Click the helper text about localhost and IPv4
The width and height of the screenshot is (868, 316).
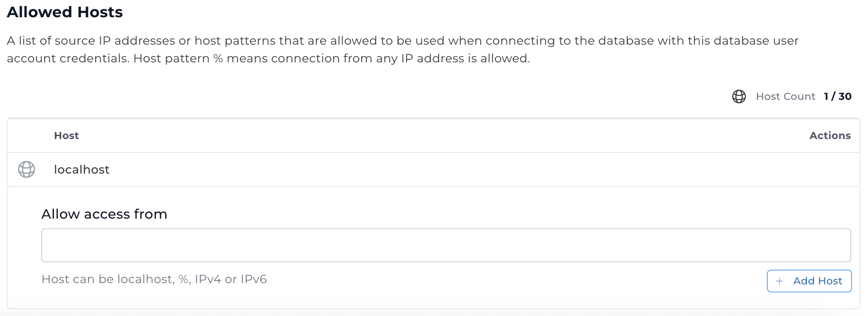coord(154,279)
